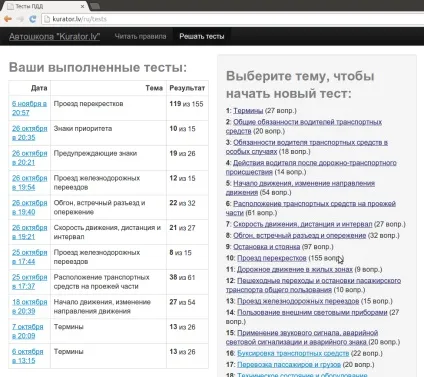Image resolution: width=424 pixels, height=377 pixels.
Task: Start topic 8 Обгон, встречный разъезд
Action: (299, 235)
